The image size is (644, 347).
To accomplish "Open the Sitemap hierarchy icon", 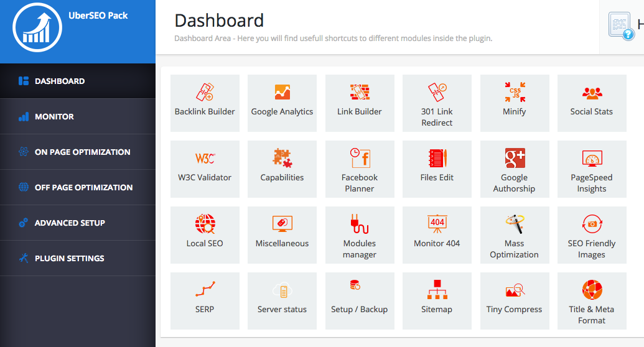I will [x=437, y=290].
